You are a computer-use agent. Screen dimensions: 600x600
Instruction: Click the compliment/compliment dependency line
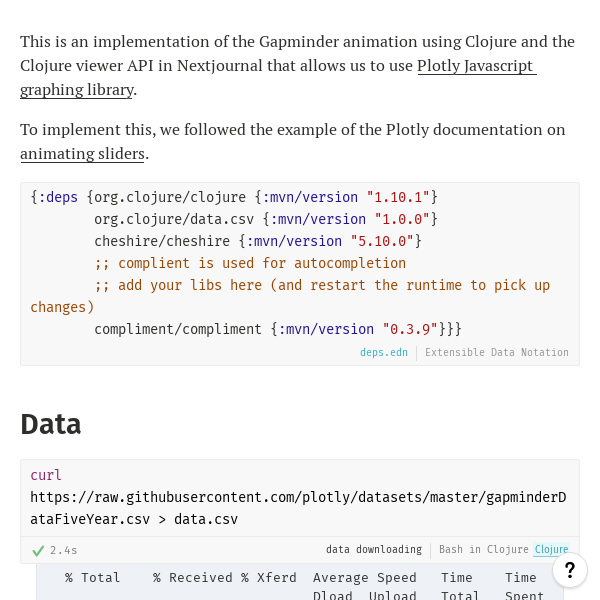pyautogui.click(x=278, y=329)
